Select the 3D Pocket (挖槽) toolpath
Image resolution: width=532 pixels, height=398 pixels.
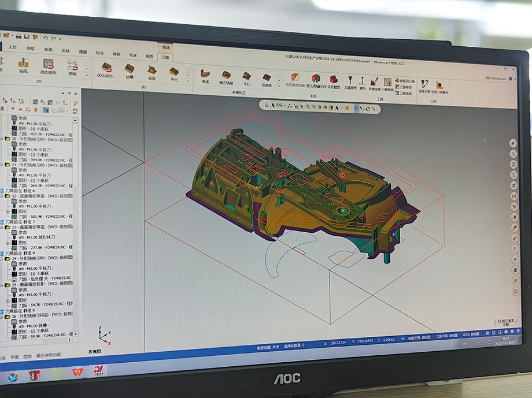[x=130, y=72]
